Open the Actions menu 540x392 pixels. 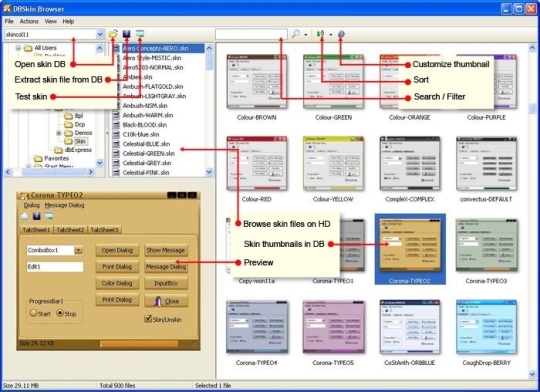click(x=29, y=21)
